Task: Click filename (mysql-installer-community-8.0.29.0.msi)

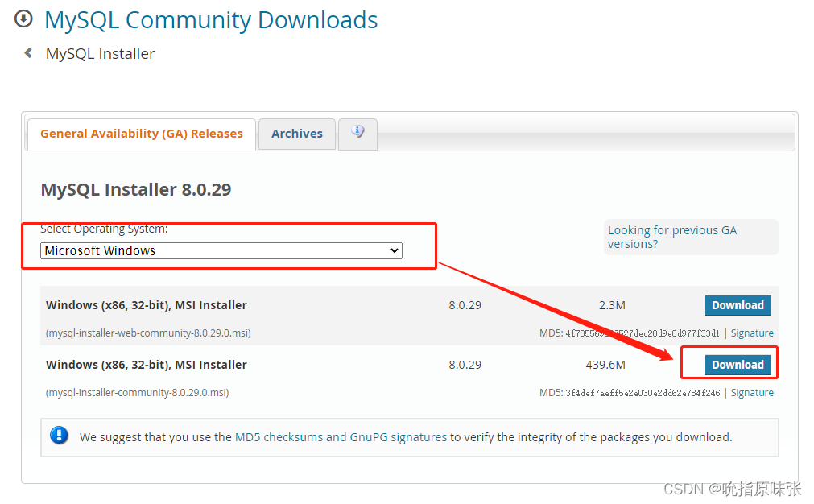Action: point(137,393)
